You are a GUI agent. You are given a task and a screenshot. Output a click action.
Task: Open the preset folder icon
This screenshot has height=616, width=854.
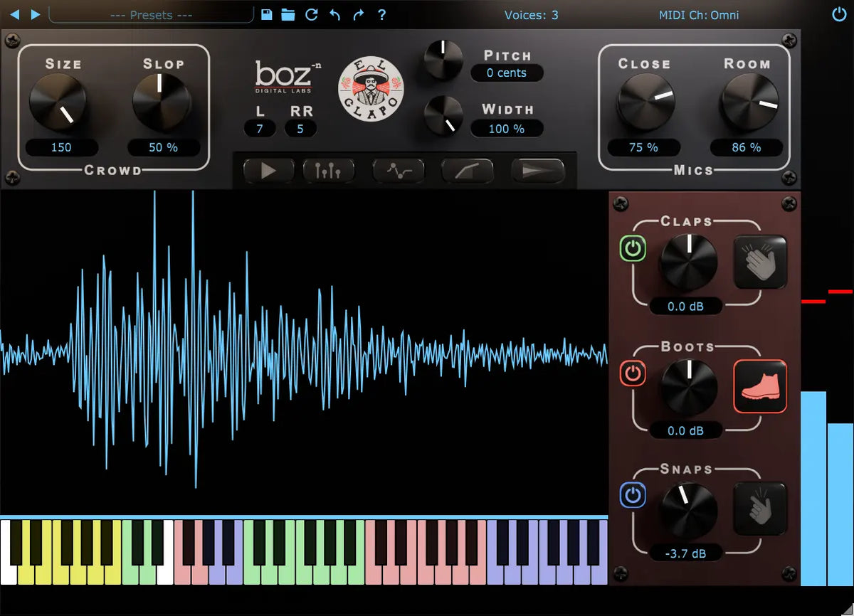pyautogui.click(x=288, y=15)
